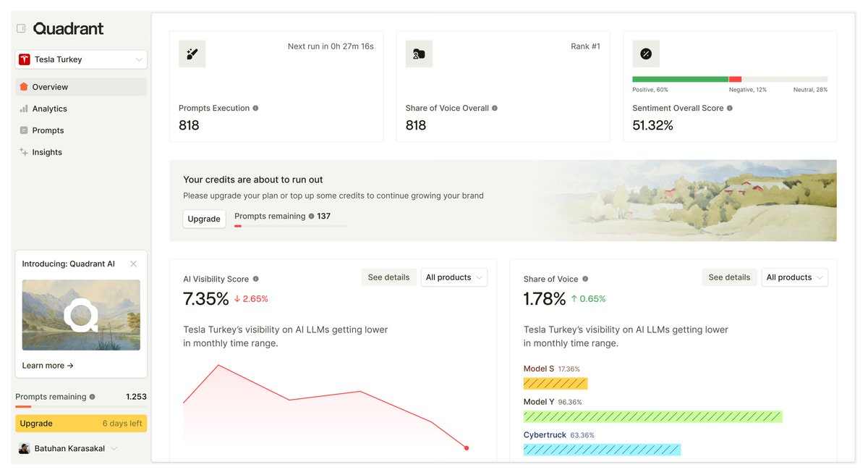Click the 'Next run in 0h 27m 16s' text
The image size is (868, 475).
click(x=331, y=46)
